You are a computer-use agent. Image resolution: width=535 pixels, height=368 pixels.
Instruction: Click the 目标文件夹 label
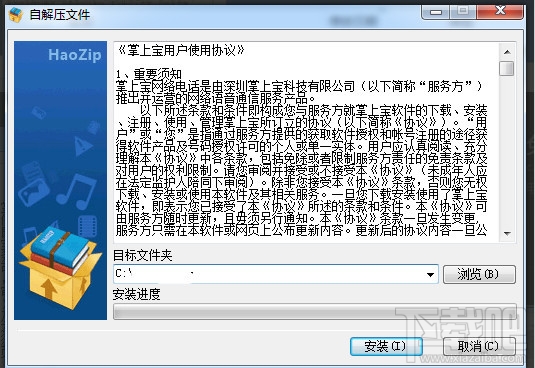pyautogui.click(x=143, y=255)
